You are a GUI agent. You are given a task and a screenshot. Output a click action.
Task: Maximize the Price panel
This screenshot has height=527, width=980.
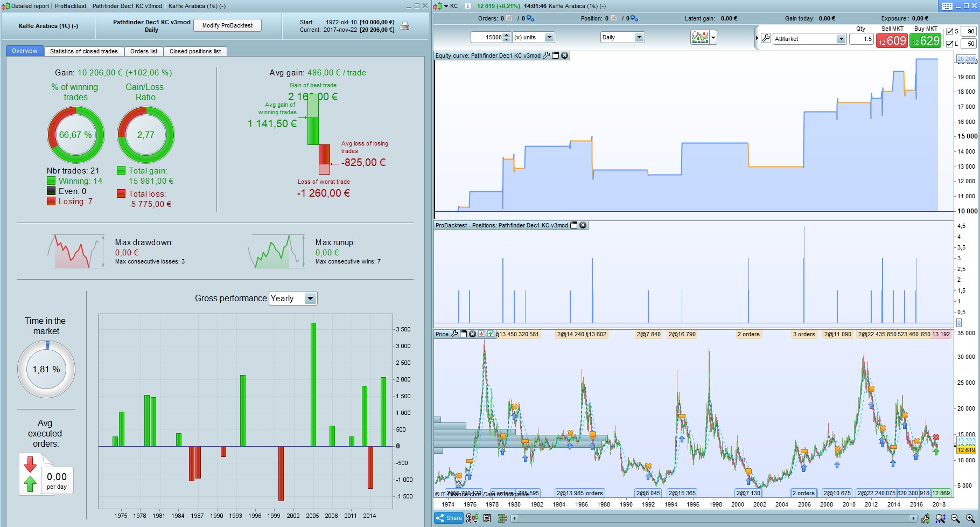(463, 334)
